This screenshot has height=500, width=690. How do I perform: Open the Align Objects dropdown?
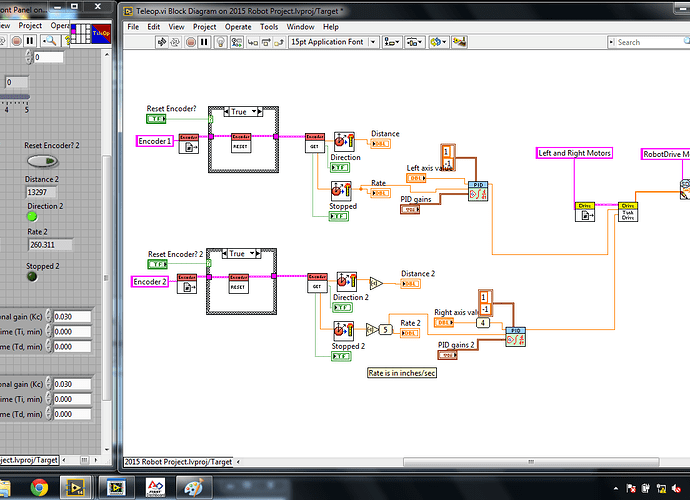(392, 42)
